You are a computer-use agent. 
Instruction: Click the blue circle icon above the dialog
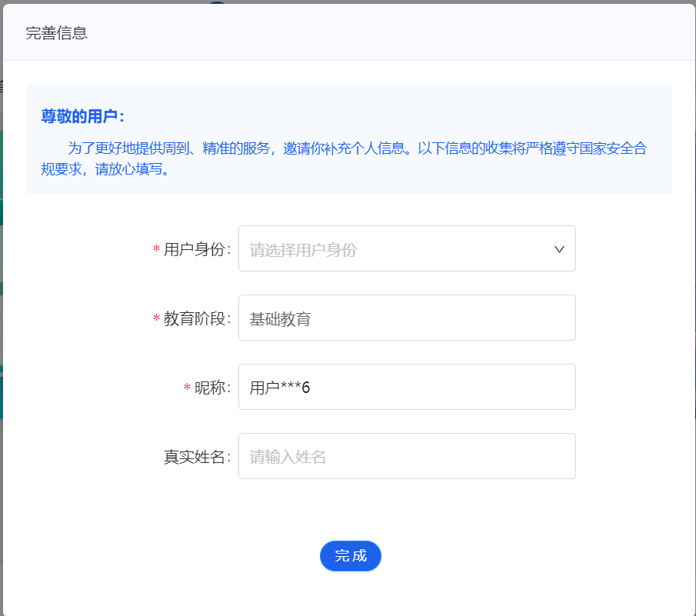pos(217,2)
